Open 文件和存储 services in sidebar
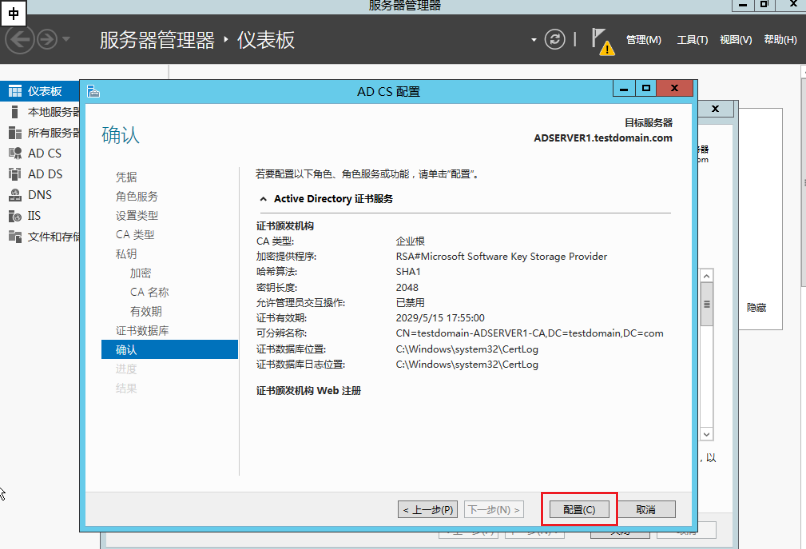806x549 pixels. coord(53,236)
